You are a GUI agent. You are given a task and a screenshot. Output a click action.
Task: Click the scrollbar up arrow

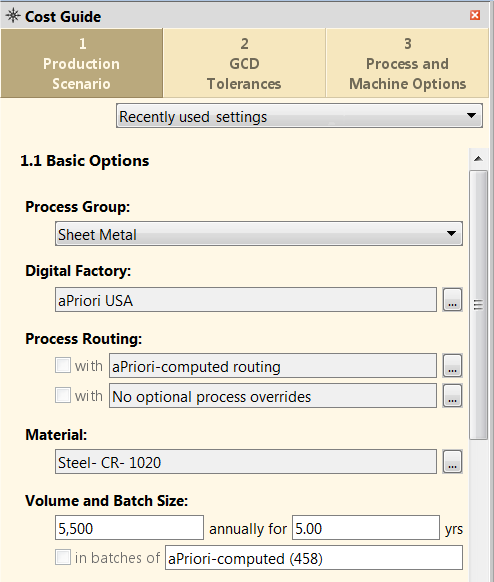(478, 159)
